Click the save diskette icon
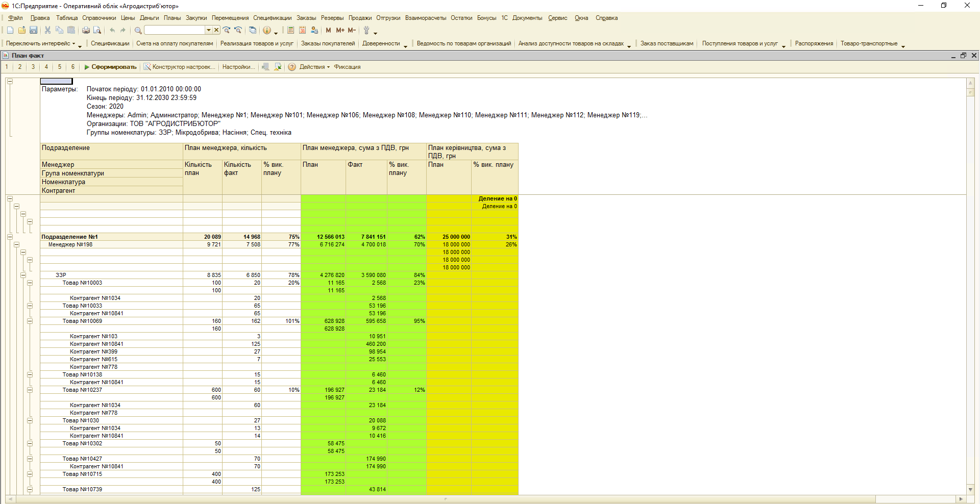This screenshot has height=504, width=980. click(34, 31)
